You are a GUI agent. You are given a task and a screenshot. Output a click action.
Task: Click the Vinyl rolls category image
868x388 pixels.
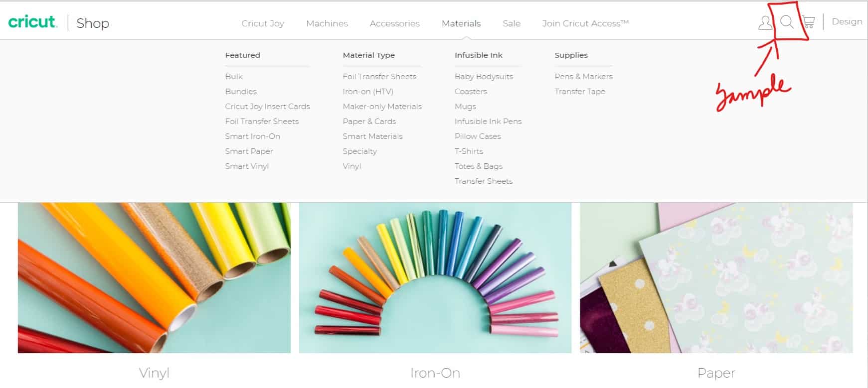point(154,277)
